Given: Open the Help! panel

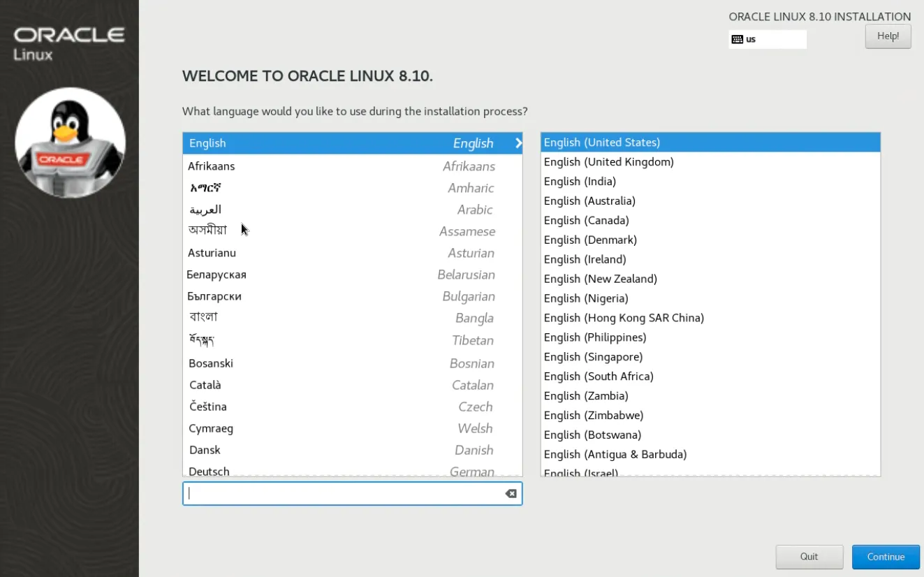Looking at the screenshot, I should tap(888, 36).
